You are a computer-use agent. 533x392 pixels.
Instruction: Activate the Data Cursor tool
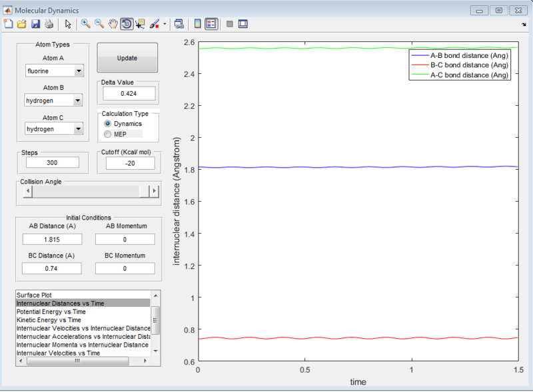(140, 23)
